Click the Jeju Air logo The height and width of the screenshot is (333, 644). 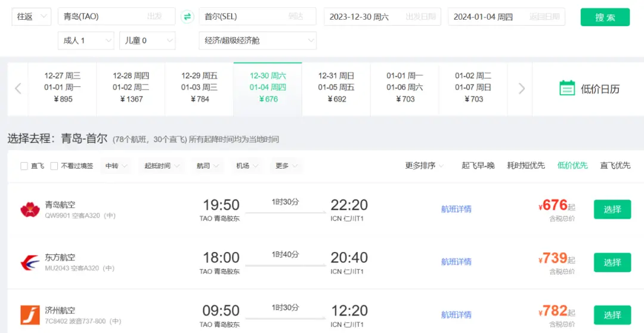[30, 315]
